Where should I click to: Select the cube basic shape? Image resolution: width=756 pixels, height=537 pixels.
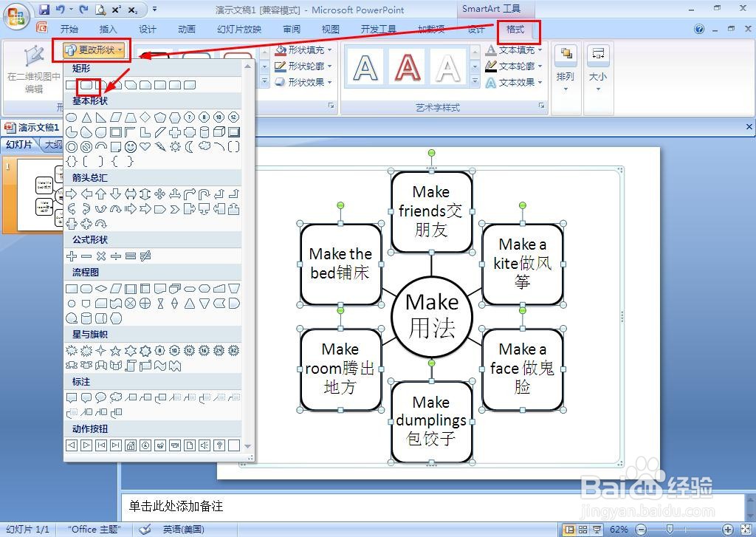219,131
